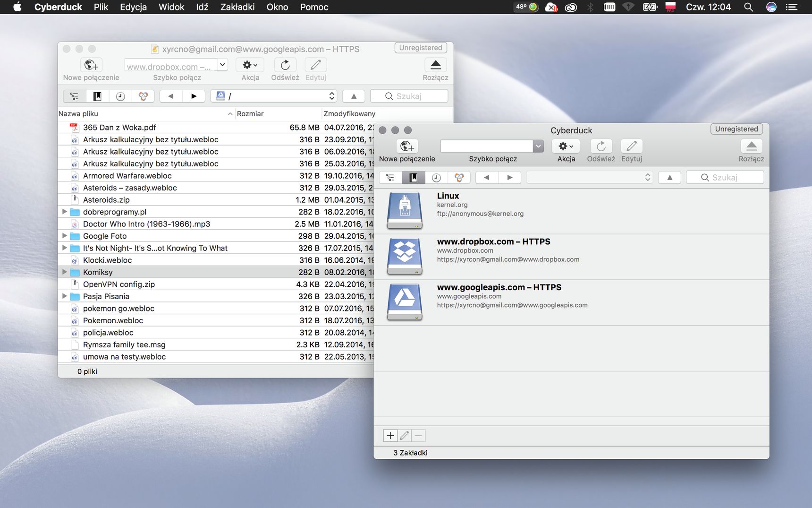Expand Pasja Pisania folder
This screenshot has height=508, width=812.
(65, 296)
